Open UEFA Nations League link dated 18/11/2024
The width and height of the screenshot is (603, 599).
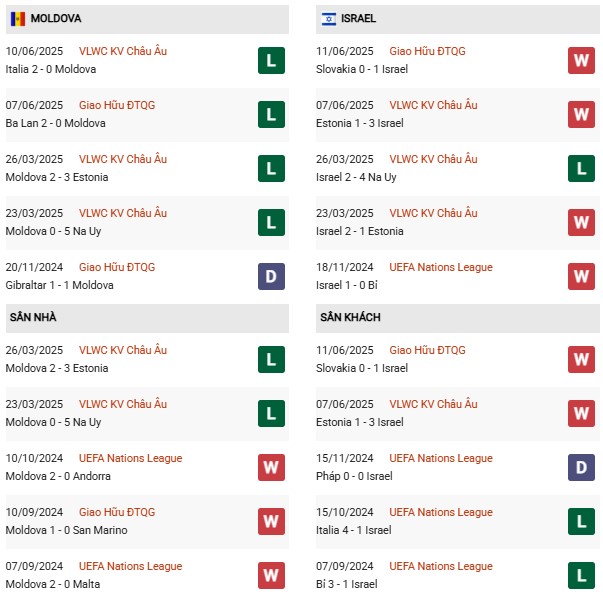(x=441, y=267)
